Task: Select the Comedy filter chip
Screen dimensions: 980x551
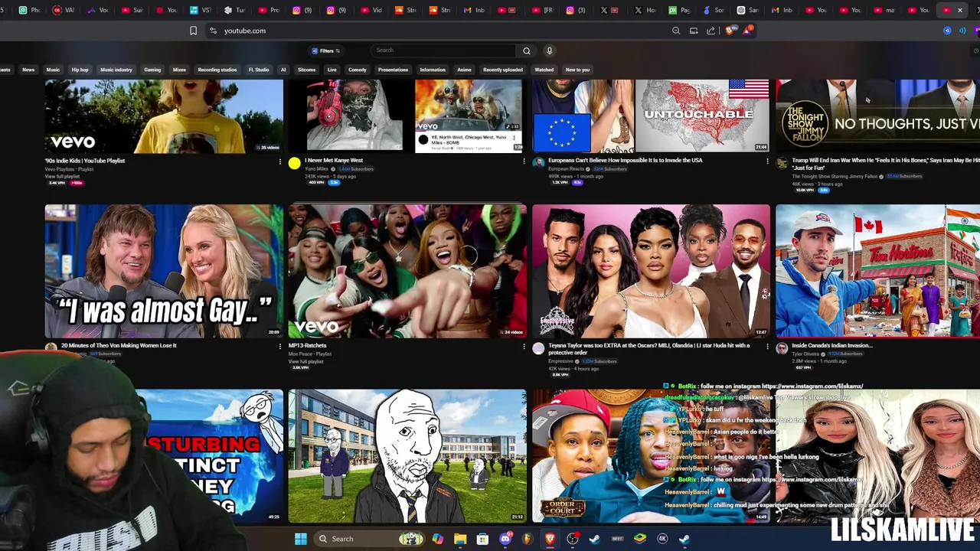Action: (358, 70)
